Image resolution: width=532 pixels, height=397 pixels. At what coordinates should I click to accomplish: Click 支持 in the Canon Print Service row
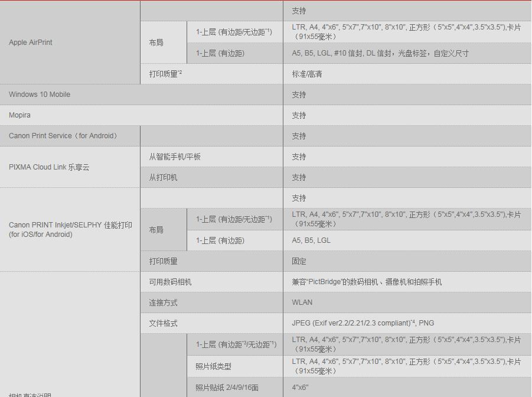[x=299, y=136]
